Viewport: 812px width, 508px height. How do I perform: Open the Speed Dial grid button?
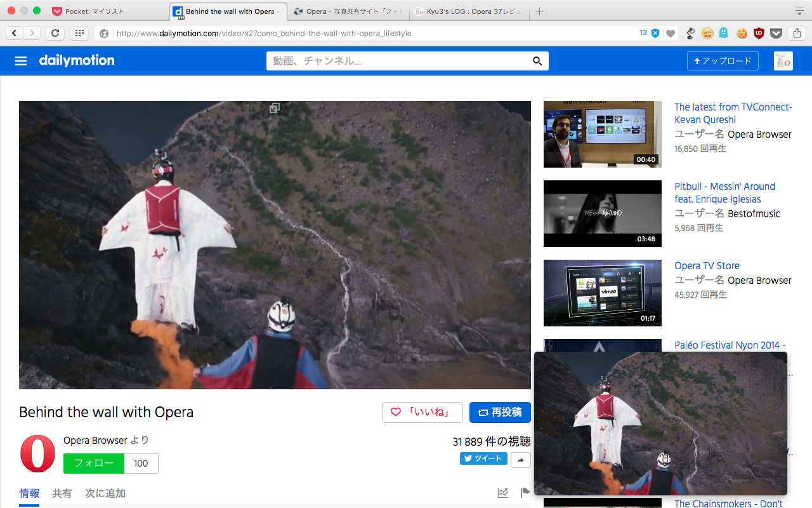pos(79,33)
